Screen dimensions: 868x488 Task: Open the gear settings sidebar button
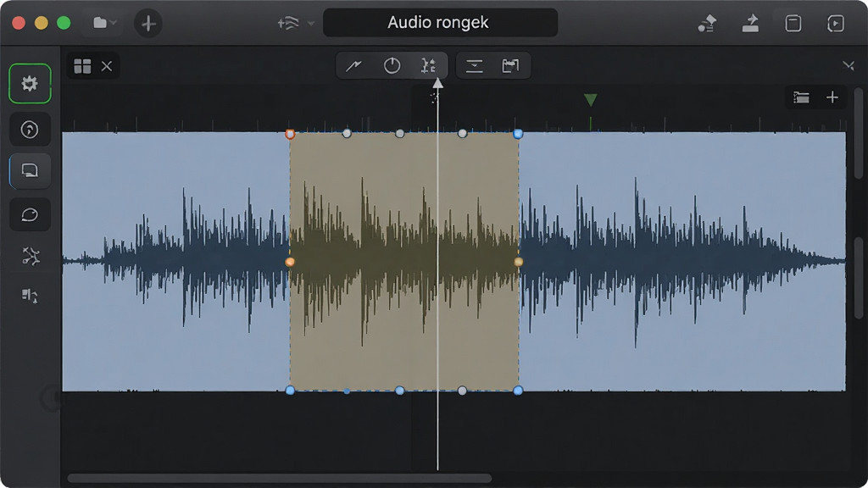30,84
